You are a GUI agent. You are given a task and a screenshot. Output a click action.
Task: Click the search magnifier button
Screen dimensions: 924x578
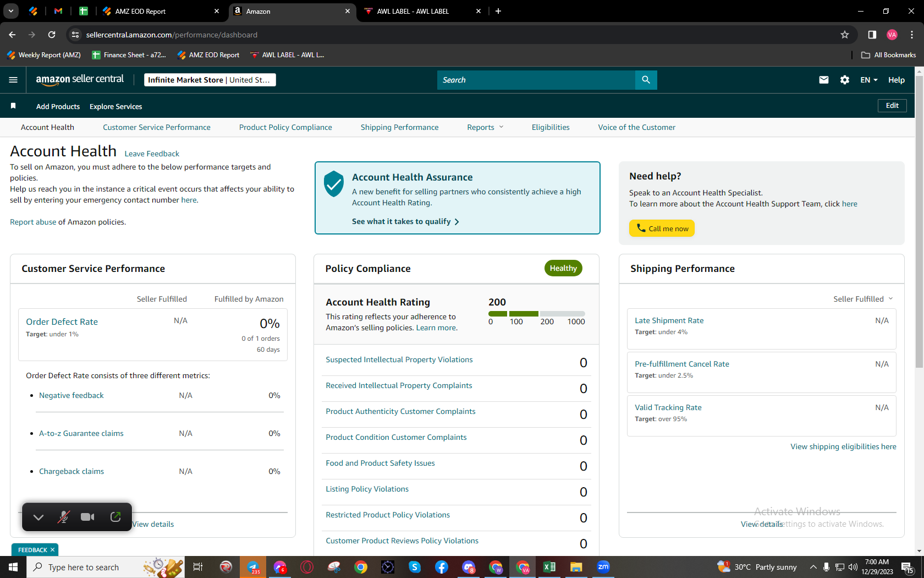(646, 80)
